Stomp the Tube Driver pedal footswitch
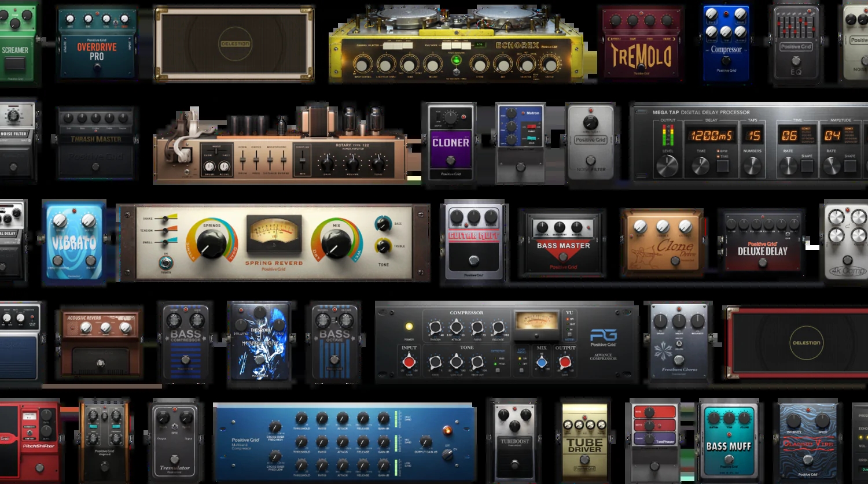868x484 pixels. [584, 460]
